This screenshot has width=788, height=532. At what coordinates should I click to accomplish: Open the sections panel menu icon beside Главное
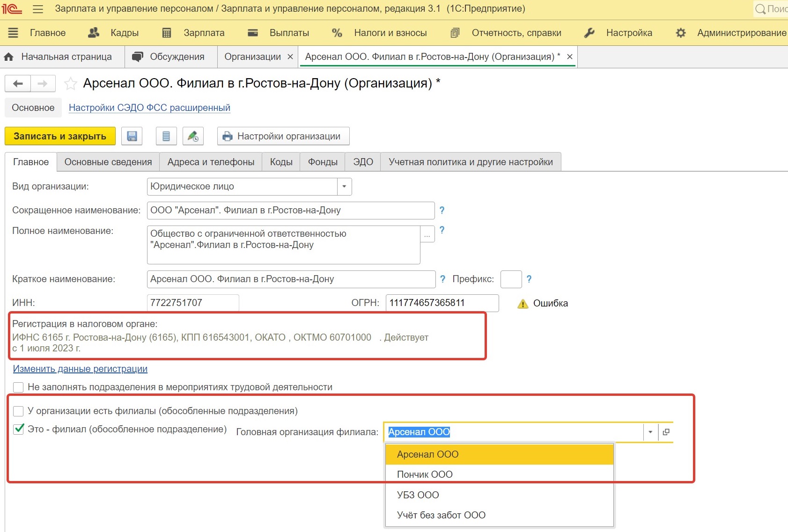[13, 33]
